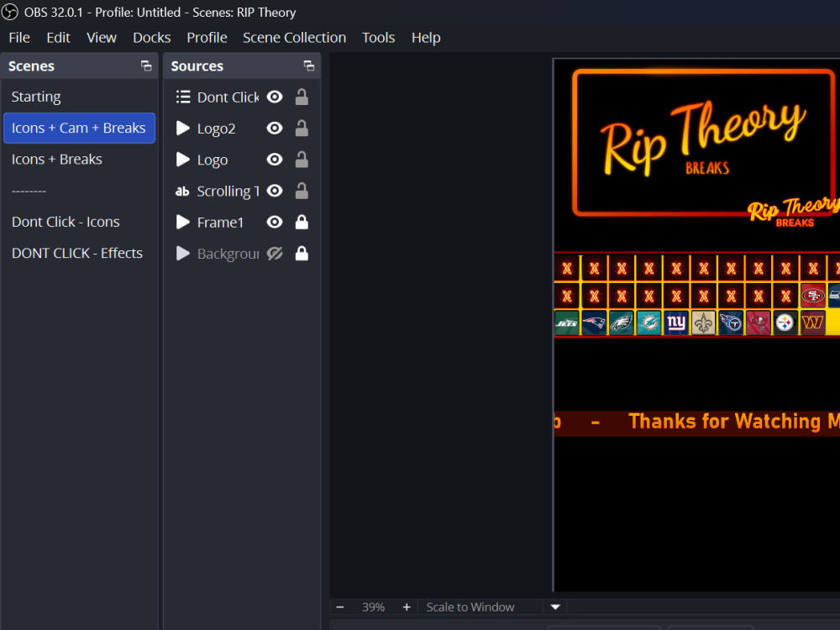Select the dashed separator scene

[x=79, y=191]
